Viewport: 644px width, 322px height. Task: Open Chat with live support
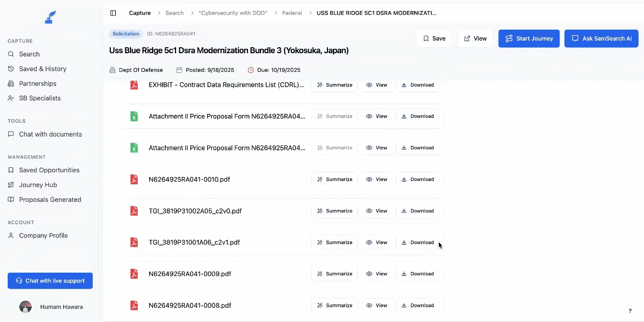50,280
